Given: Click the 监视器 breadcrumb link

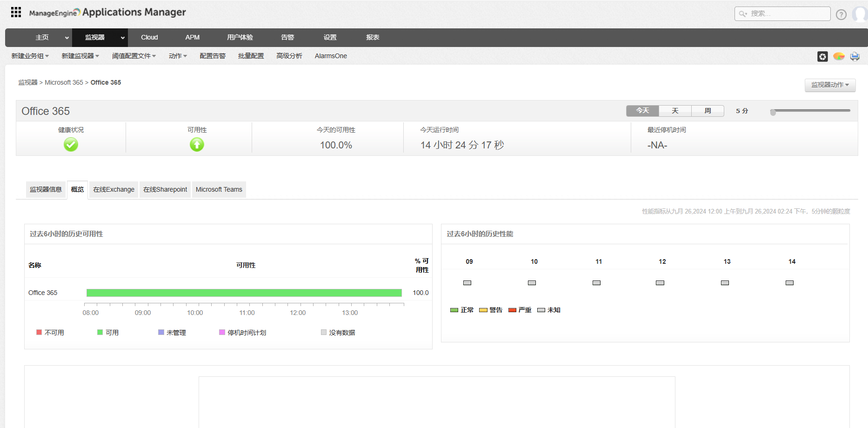Looking at the screenshot, I should pos(28,82).
